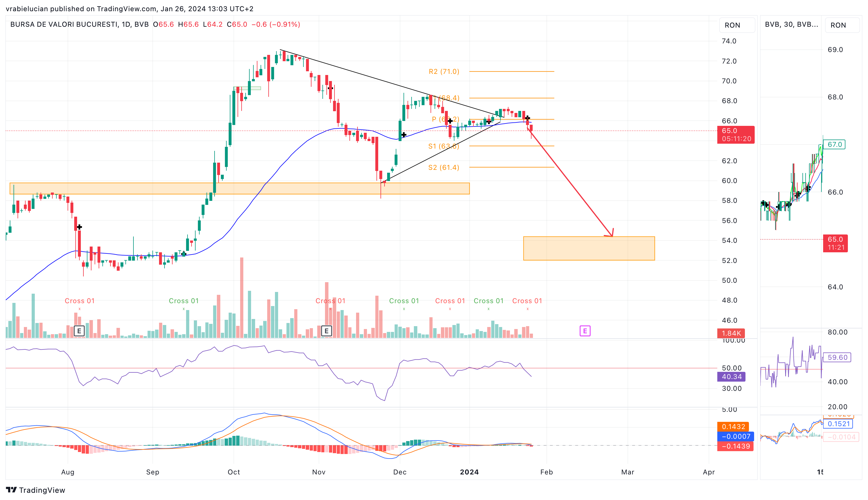Click the 69.0 tick on the right chart's price axis
868x500 pixels.
point(835,50)
